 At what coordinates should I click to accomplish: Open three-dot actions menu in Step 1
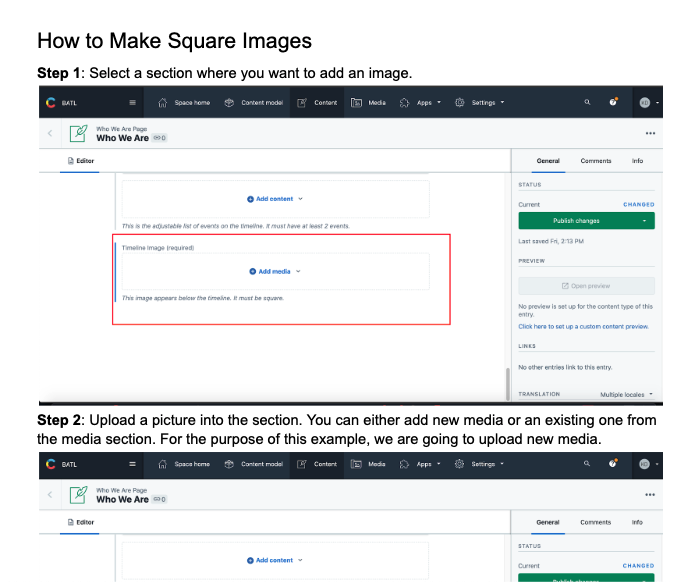(x=650, y=133)
